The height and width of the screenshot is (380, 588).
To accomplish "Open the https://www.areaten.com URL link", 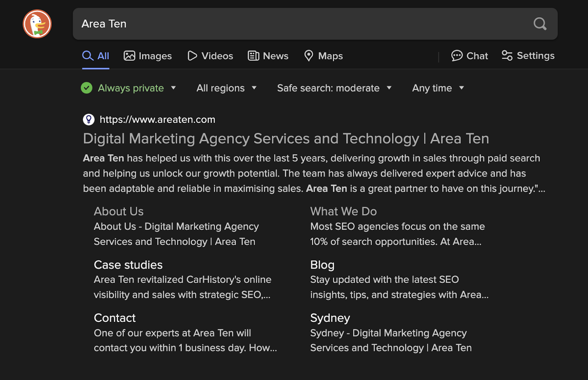I will pos(157,120).
